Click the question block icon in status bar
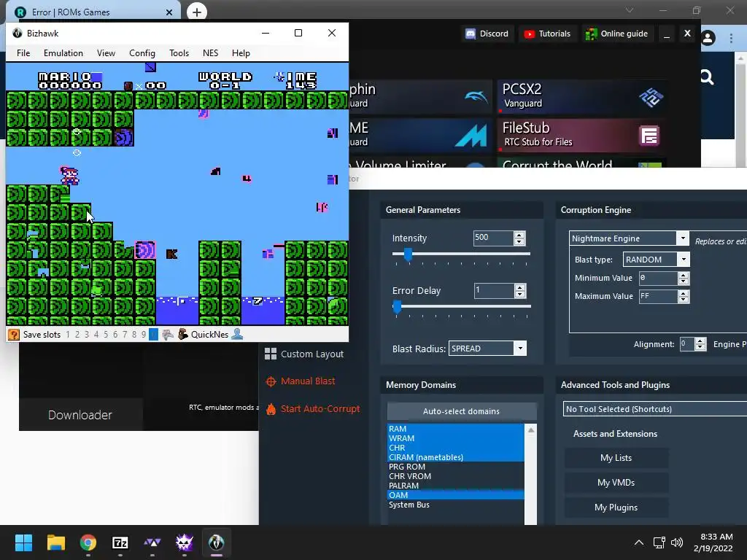Screen dimensions: 747x560 [13, 334]
